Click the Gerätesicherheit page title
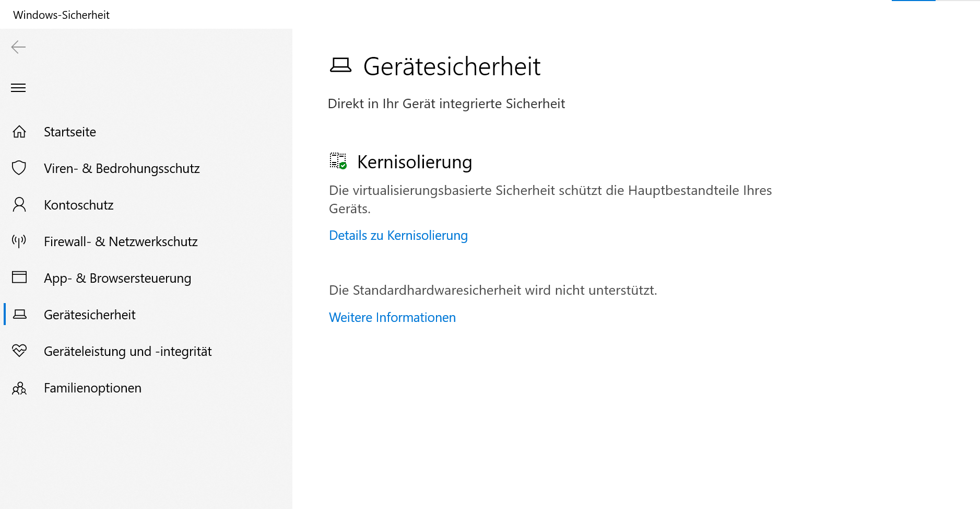 tap(452, 66)
